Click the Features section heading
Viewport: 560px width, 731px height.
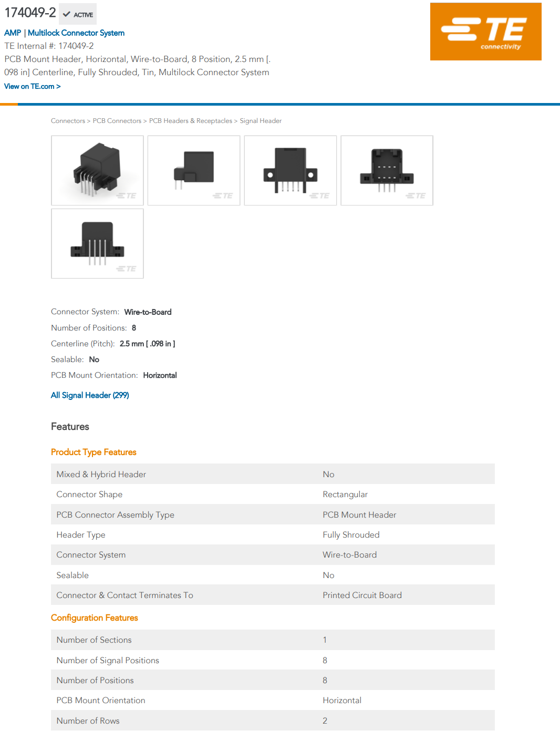70,427
